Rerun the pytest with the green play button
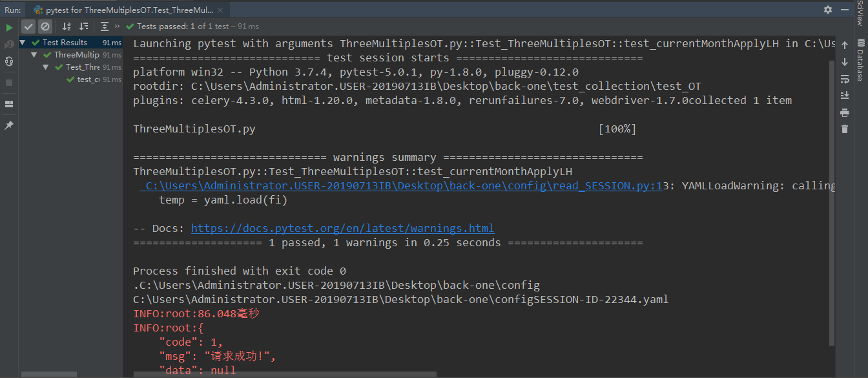Image resolution: width=868 pixels, height=378 pixels. [9, 28]
